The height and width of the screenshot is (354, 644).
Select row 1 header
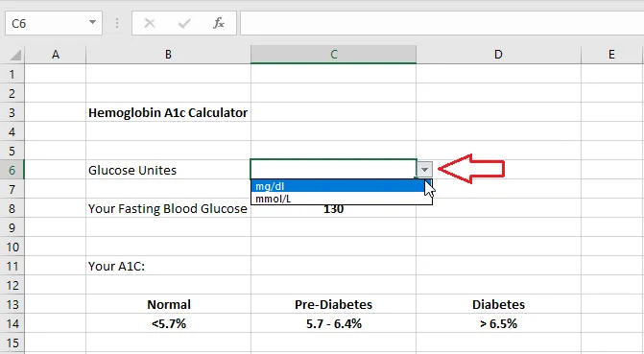tap(12, 74)
